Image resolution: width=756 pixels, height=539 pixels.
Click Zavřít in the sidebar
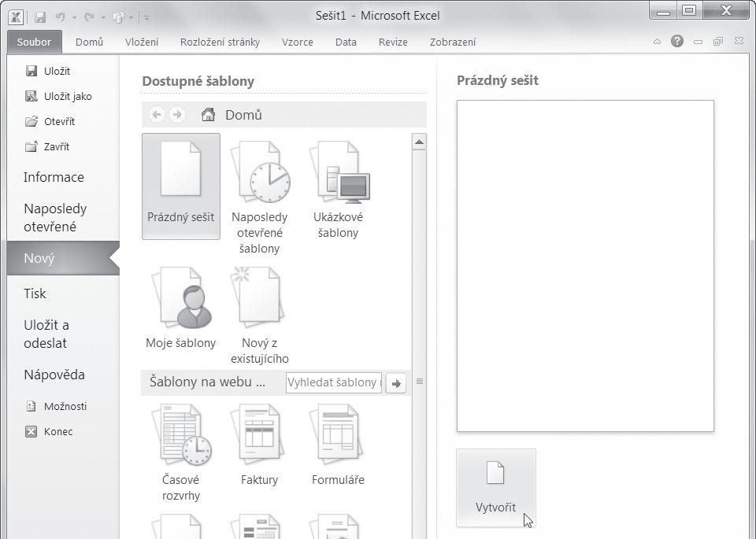coord(47,146)
